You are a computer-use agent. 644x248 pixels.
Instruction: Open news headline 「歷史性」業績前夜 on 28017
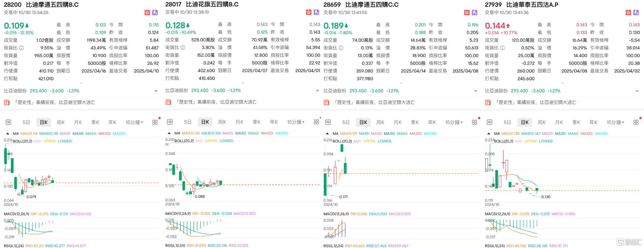[216, 102]
